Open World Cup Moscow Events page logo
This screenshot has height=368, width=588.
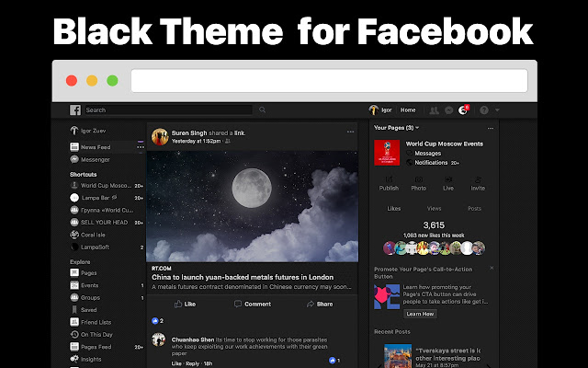[x=387, y=153]
